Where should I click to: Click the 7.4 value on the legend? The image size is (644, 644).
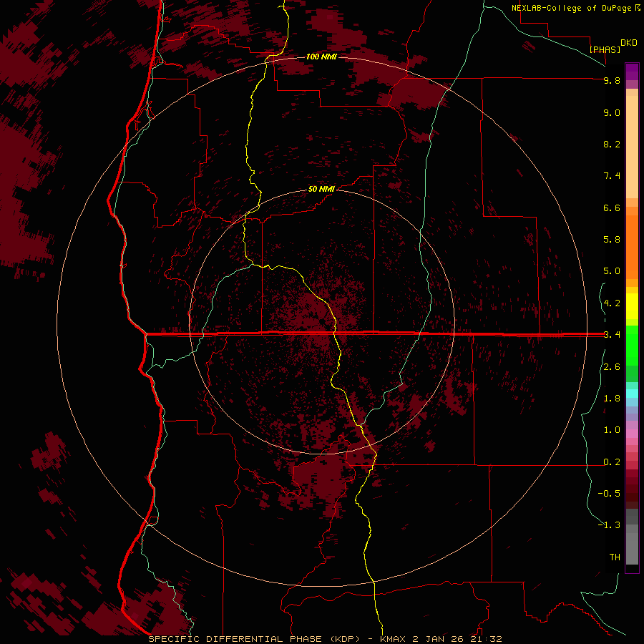(612, 176)
